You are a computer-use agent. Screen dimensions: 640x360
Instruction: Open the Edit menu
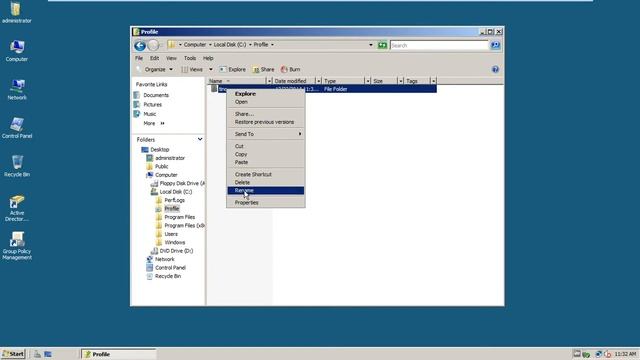[154, 58]
